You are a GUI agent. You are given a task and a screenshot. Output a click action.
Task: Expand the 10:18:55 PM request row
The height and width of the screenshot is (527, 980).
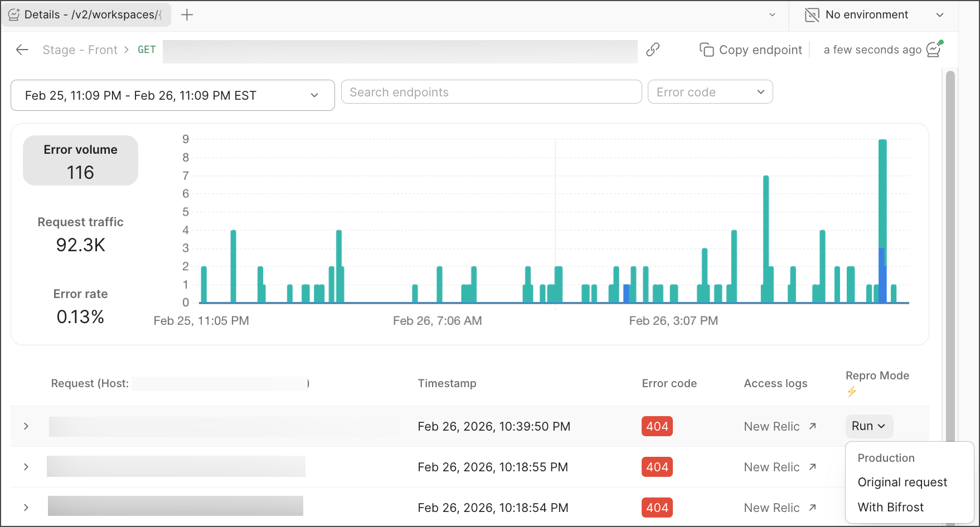pos(26,467)
